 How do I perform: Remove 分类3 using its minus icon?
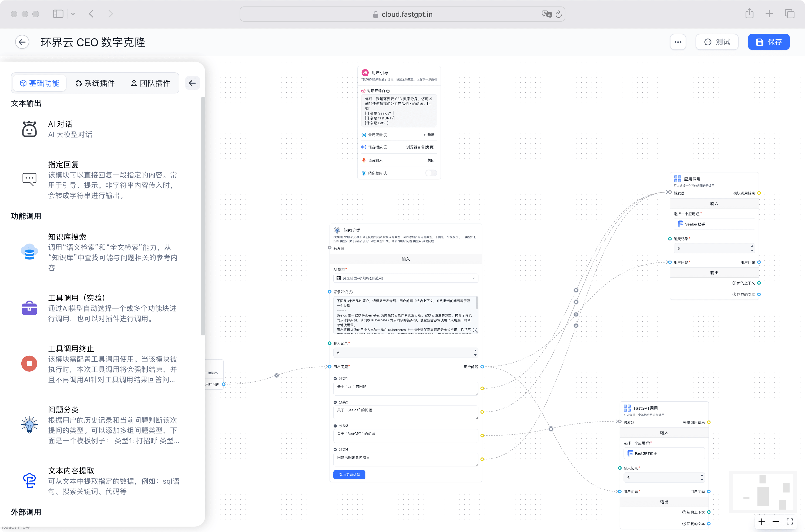tap(335, 426)
